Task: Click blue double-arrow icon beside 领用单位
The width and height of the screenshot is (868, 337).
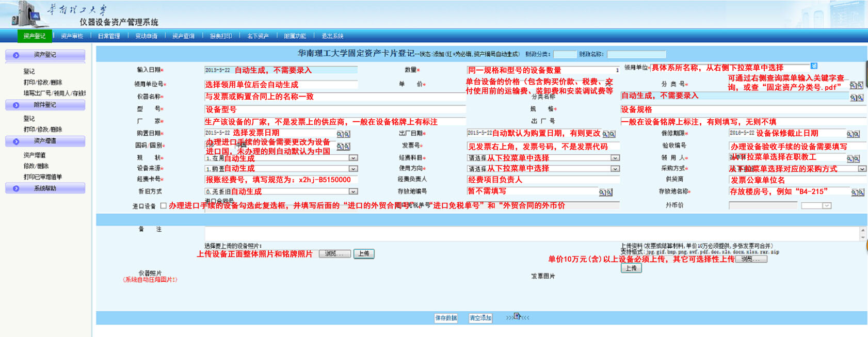Action: pos(814,66)
